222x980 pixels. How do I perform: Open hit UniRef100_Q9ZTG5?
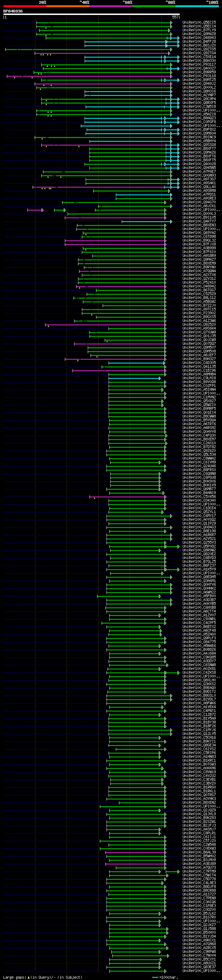click(199, 49)
